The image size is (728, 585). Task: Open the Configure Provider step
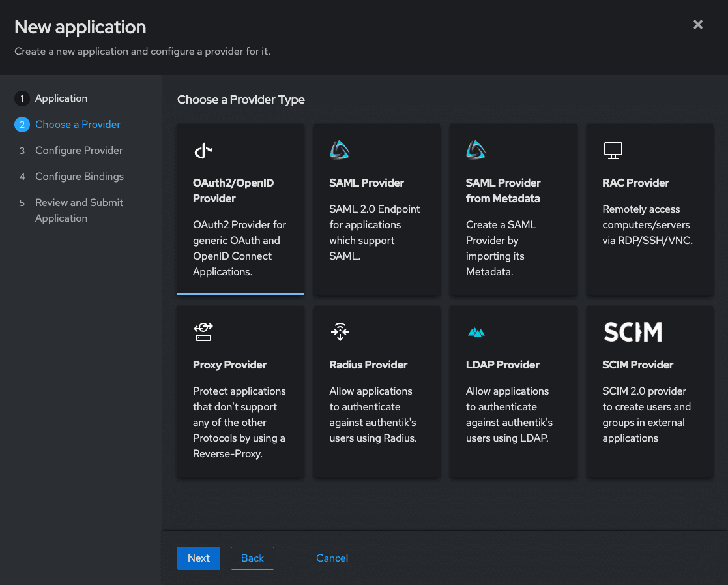click(x=79, y=151)
